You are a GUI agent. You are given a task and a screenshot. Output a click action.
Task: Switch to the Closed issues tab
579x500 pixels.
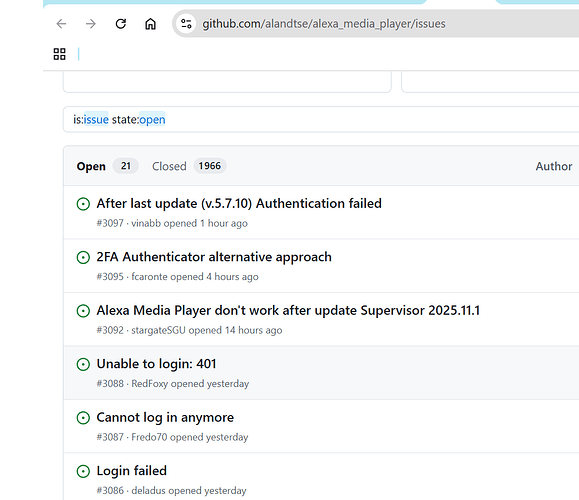point(189,166)
